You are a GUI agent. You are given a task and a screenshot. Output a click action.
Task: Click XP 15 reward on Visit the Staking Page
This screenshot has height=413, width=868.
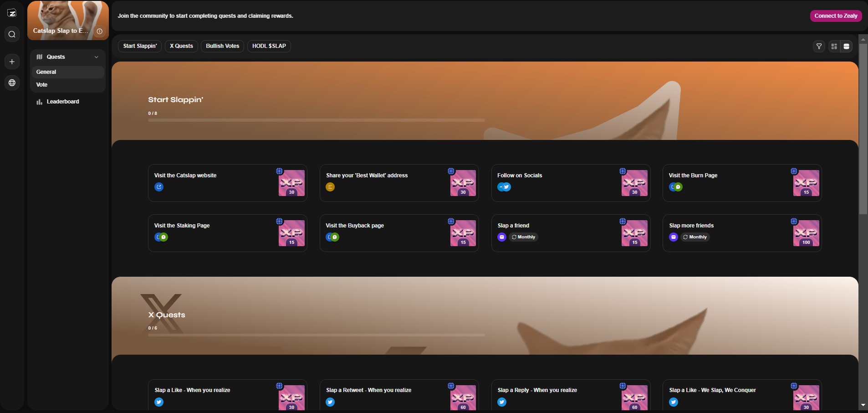click(x=291, y=233)
